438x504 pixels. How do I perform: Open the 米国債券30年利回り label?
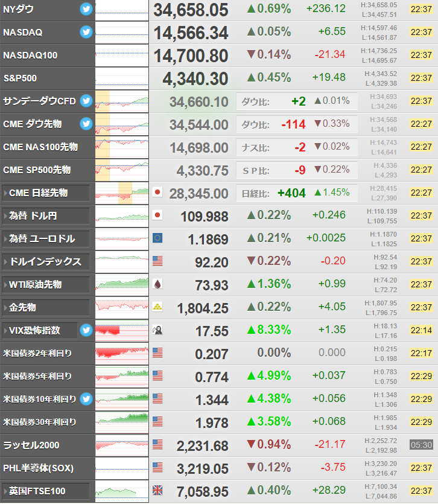tap(40, 422)
